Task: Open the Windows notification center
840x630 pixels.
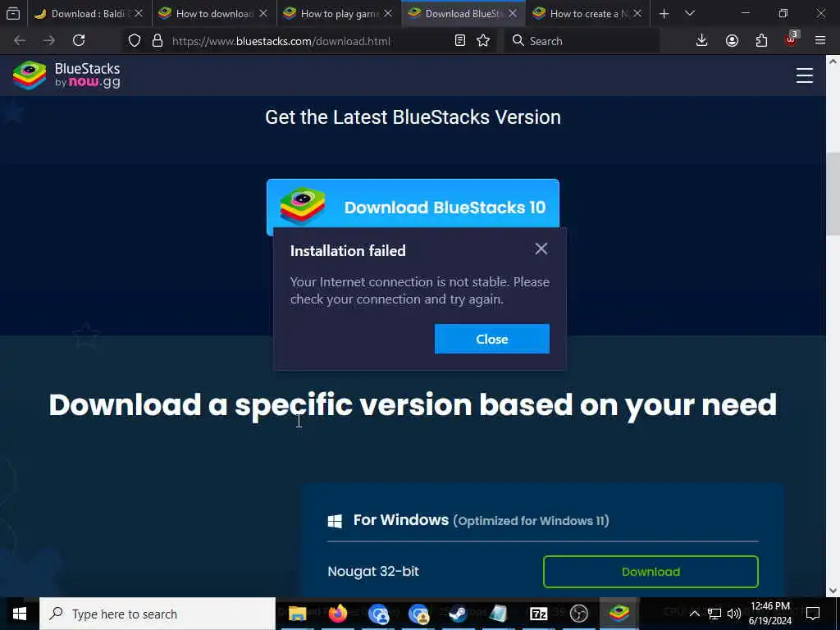Action: [813, 614]
